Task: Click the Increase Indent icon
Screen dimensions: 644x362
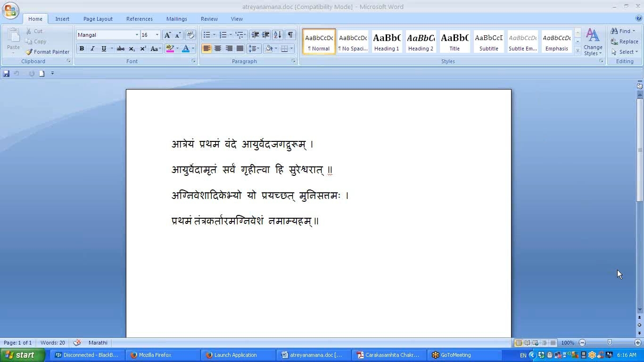Action: (266, 35)
